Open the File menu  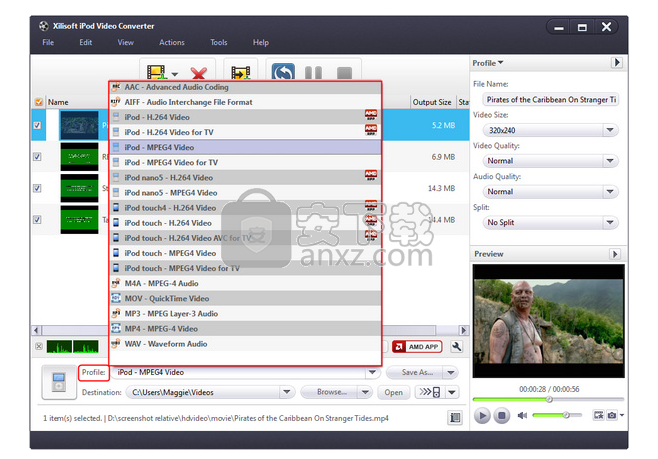tap(48, 42)
